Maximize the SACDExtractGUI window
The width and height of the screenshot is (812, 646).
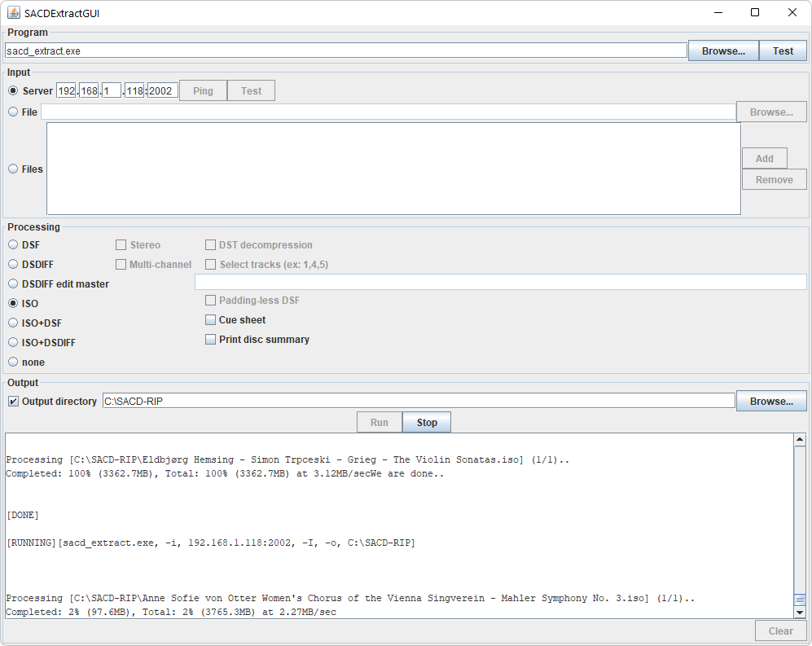coord(755,12)
